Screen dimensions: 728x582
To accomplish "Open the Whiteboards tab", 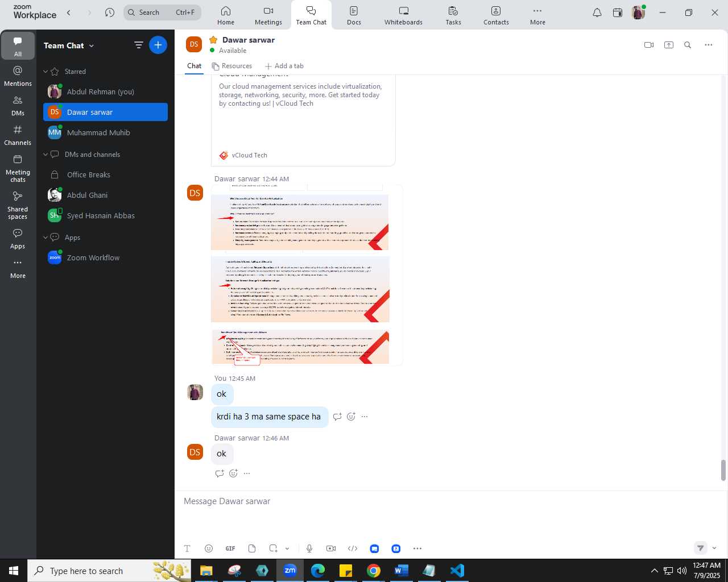I will click(403, 15).
